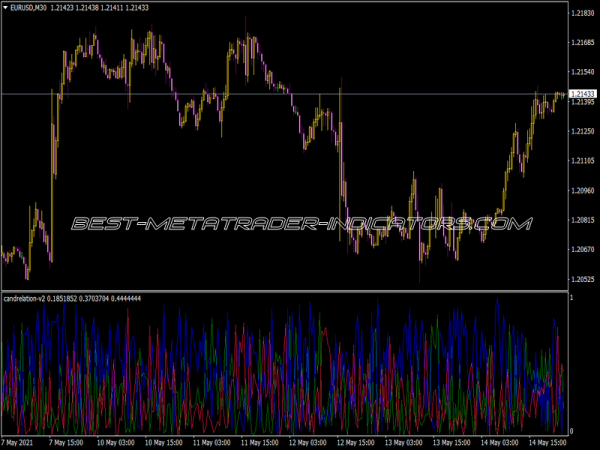Click the indicator scale value 1
Screen dimensions: 600x450
pyautogui.click(x=571, y=299)
